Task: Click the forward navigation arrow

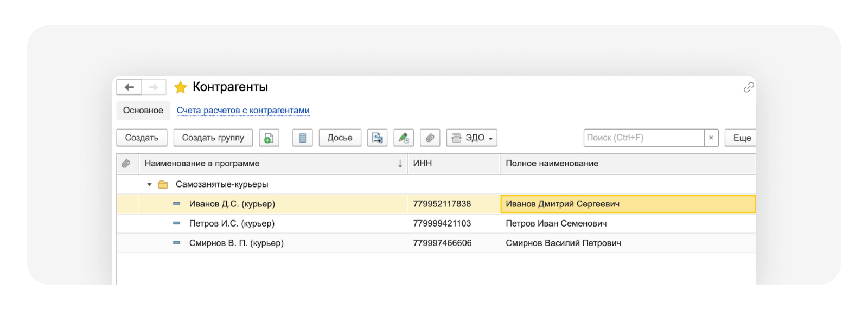Action: (x=154, y=87)
